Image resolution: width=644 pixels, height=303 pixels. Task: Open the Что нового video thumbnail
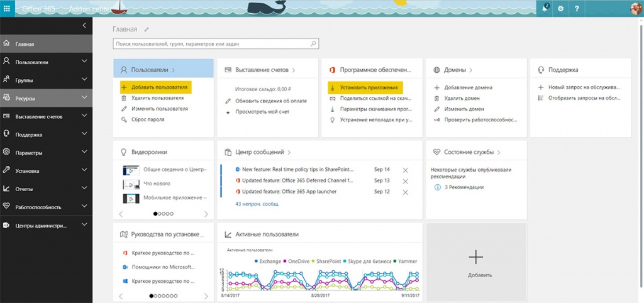131,184
